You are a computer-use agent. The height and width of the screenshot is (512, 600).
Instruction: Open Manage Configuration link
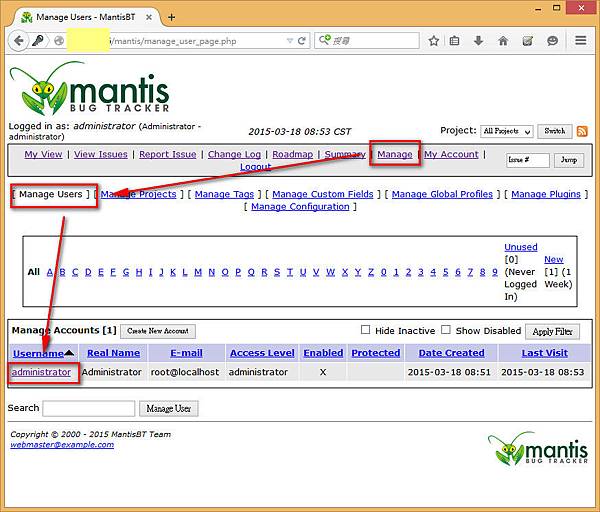300,207
